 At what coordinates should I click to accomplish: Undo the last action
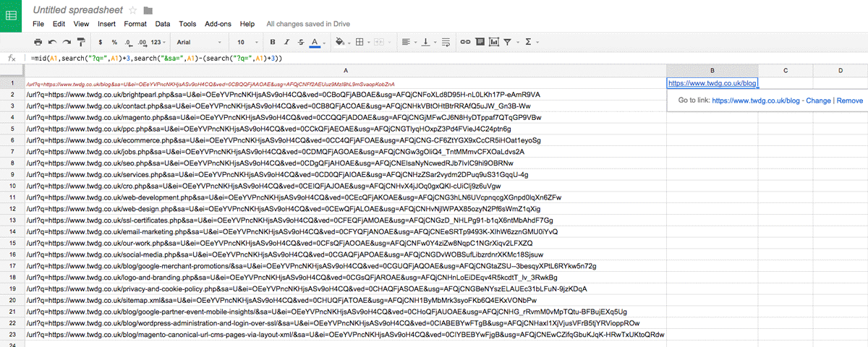pyautogui.click(x=53, y=42)
